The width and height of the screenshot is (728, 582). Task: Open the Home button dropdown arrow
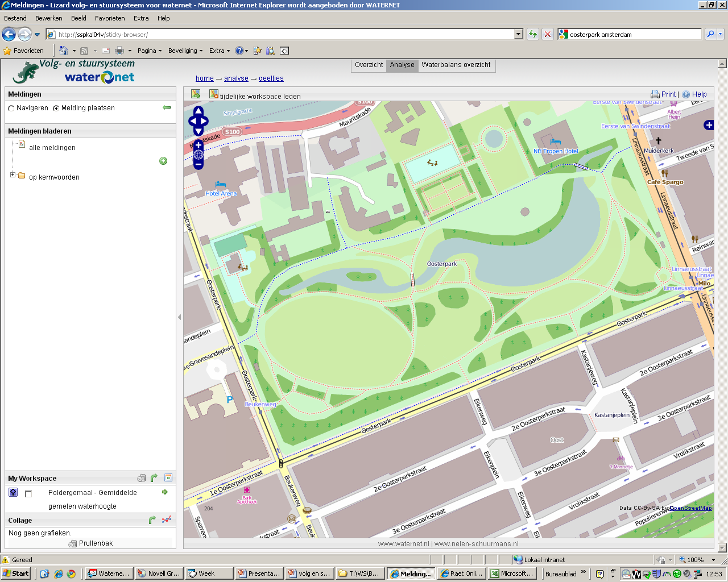[74, 51]
